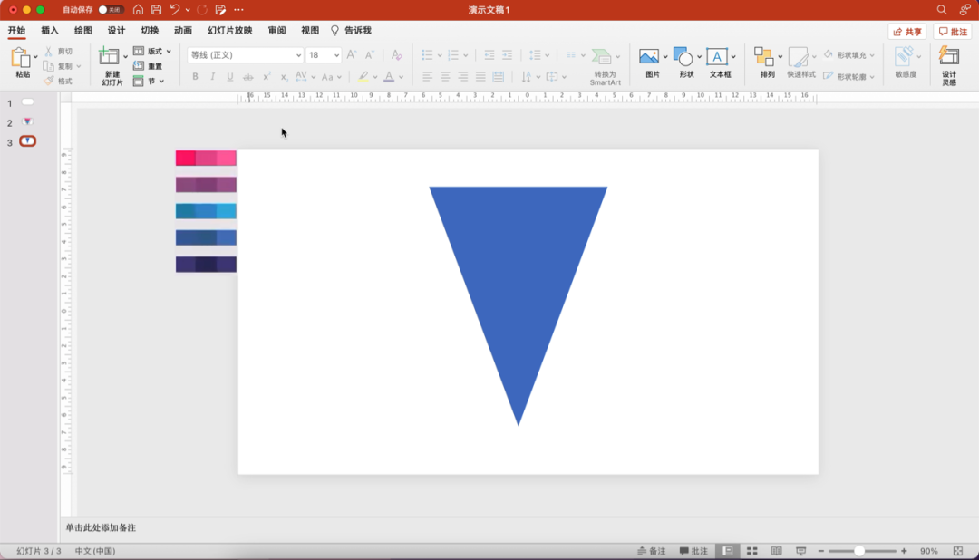The width and height of the screenshot is (979, 560).
Task: Switch to slide sorter view icon
Action: click(751, 551)
